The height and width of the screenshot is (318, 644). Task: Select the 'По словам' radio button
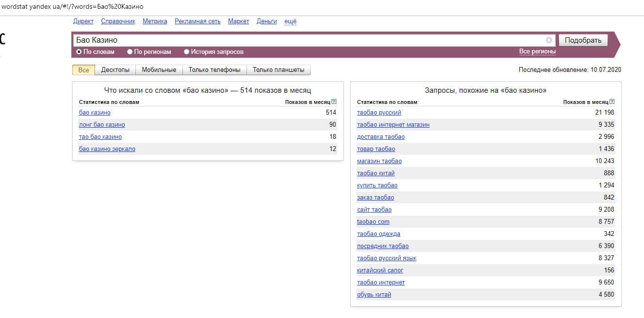(x=79, y=52)
